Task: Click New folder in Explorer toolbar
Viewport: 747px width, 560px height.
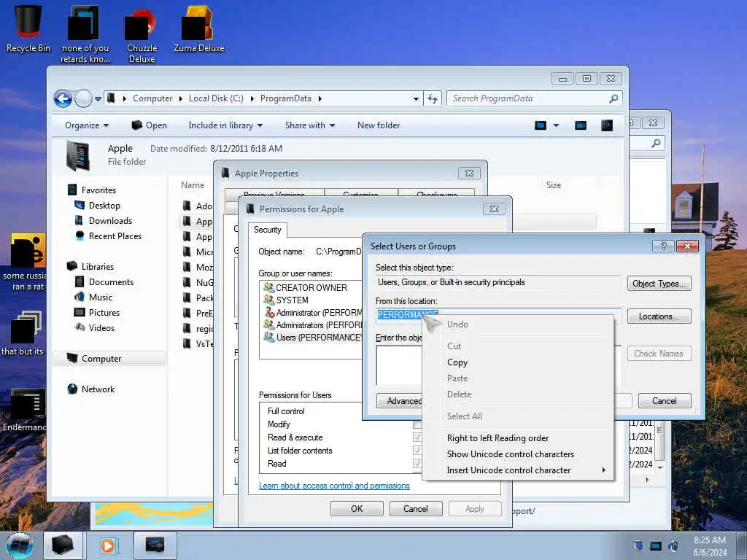Action: click(x=379, y=125)
